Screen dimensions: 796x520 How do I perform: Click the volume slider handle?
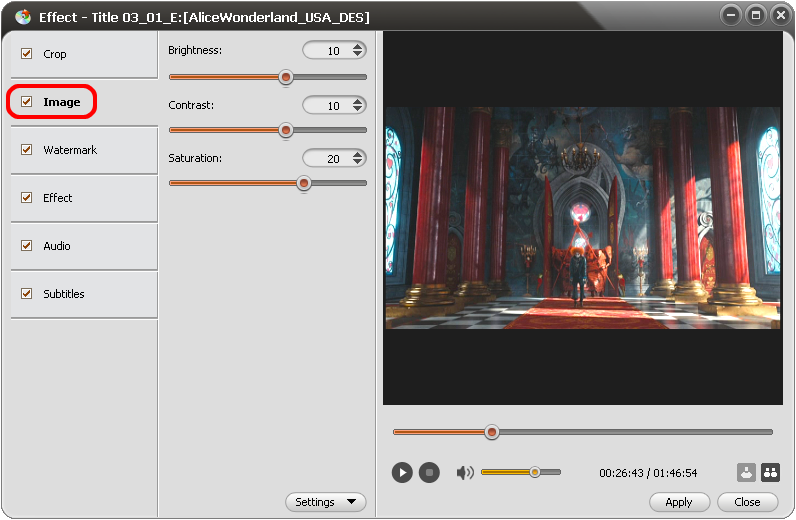(x=535, y=472)
